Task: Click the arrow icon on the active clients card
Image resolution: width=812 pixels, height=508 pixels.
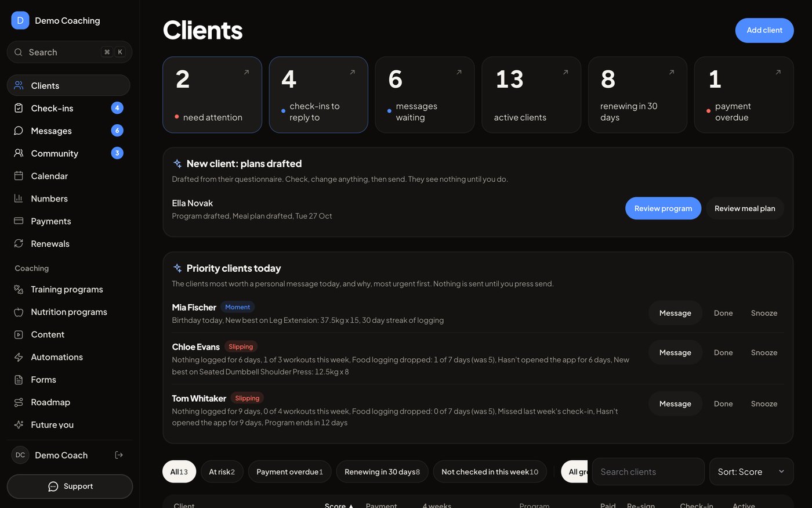Action: tap(565, 73)
